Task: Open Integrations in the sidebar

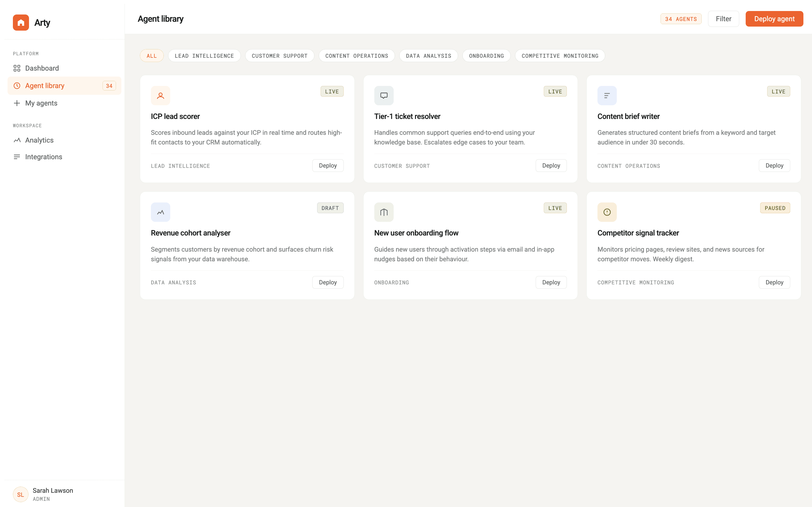Action: pos(44,157)
